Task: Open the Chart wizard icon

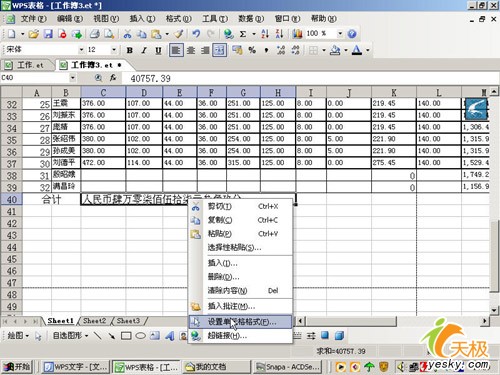Action: click(x=297, y=34)
